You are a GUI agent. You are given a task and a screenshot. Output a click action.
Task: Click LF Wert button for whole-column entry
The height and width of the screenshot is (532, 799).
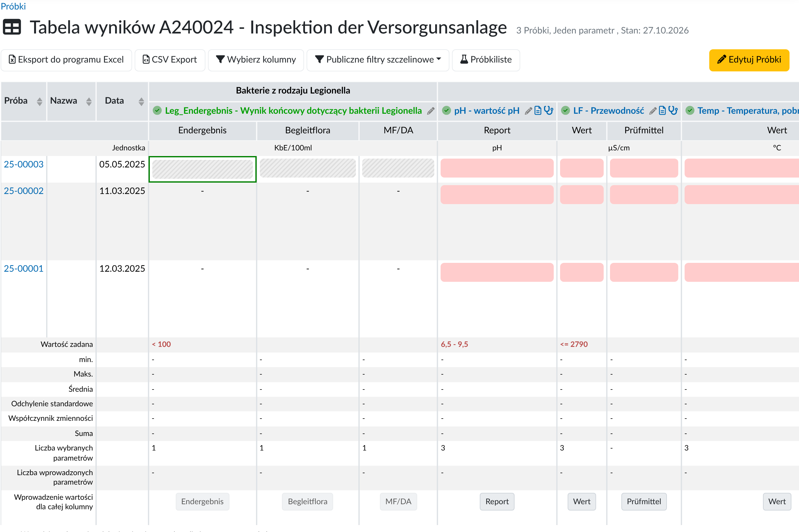point(582,501)
